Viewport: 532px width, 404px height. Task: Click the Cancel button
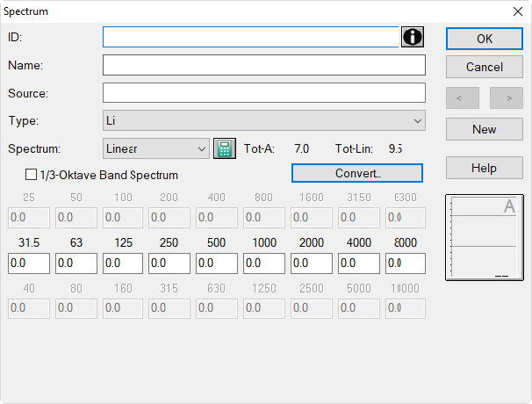click(485, 67)
